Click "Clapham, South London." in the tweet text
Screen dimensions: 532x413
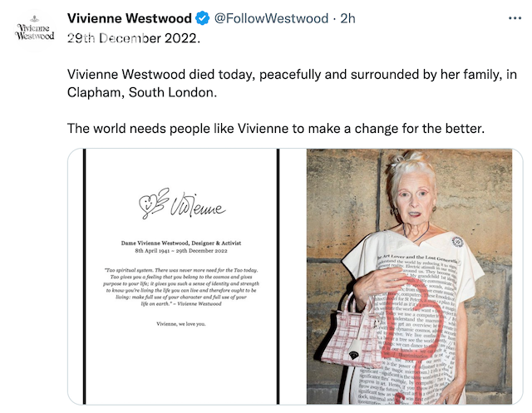142,93
